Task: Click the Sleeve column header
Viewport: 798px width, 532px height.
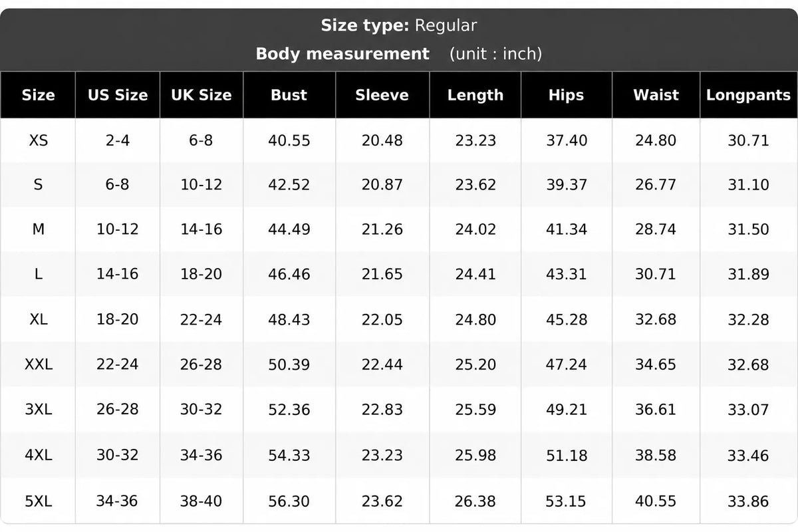Action: click(x=382, y=95)
